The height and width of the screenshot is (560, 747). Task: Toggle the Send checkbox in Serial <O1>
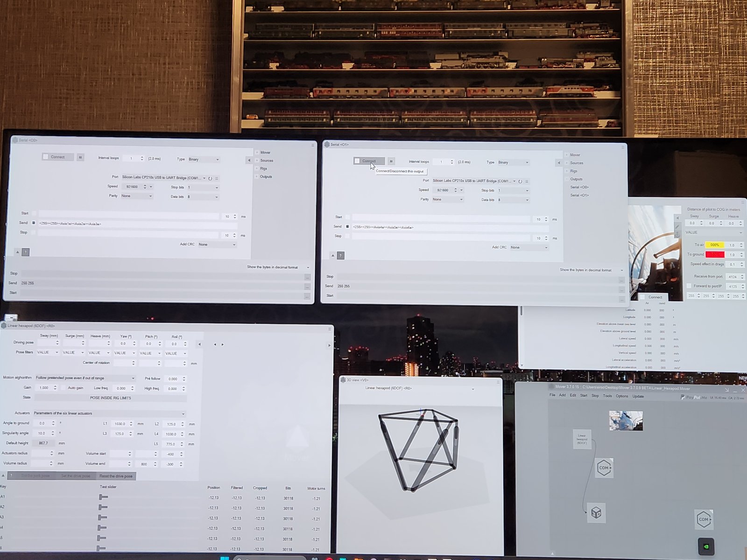click(x=347, y=227)
